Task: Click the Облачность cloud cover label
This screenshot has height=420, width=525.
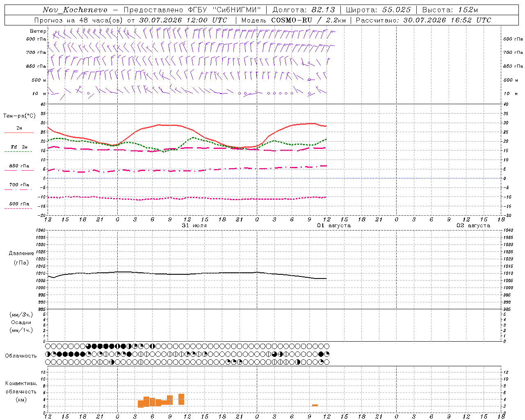Action: (21, 356)
